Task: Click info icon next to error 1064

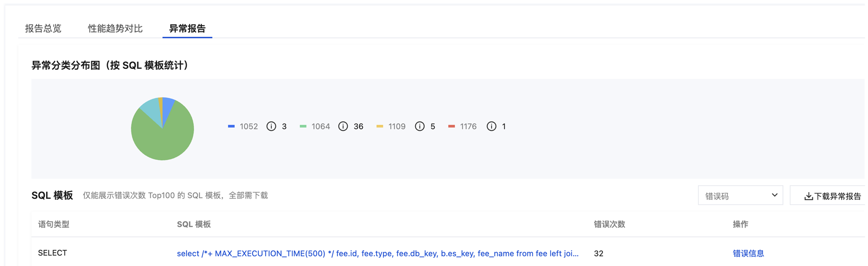Action: [x=343, y=126]
